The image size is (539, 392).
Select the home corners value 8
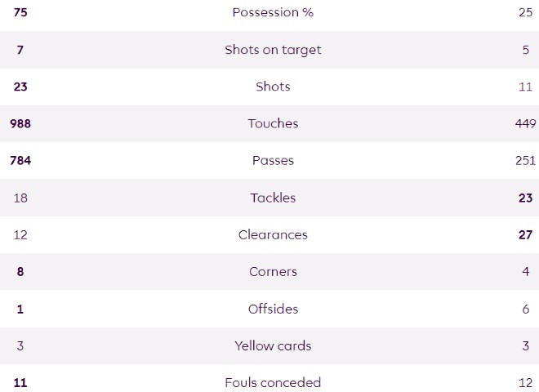coord(20,272)
